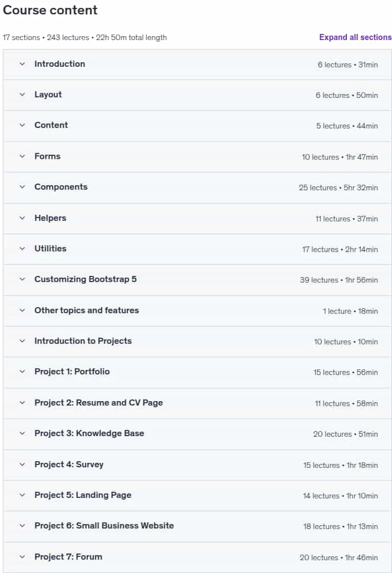Select Project 3: Knowledge Base heading
The image size is (392, 573).
click(x=89, y=433)
